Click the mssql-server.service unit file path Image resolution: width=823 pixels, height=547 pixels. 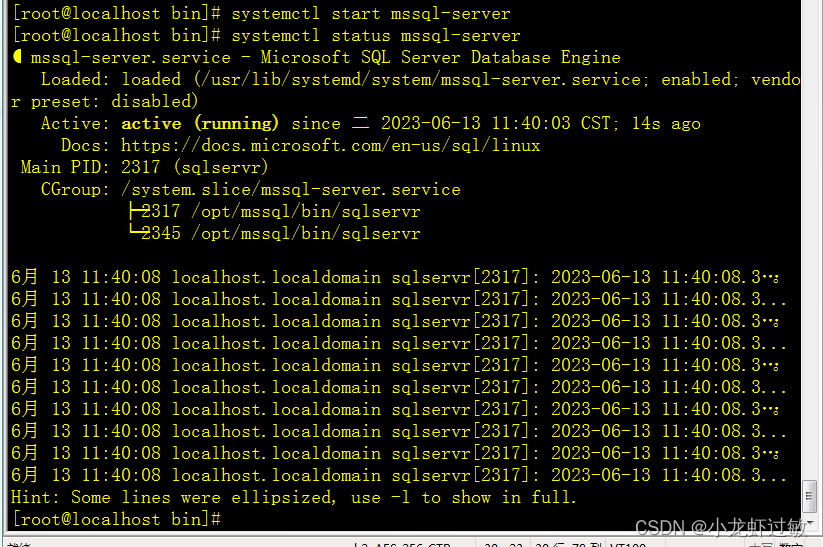422,79
